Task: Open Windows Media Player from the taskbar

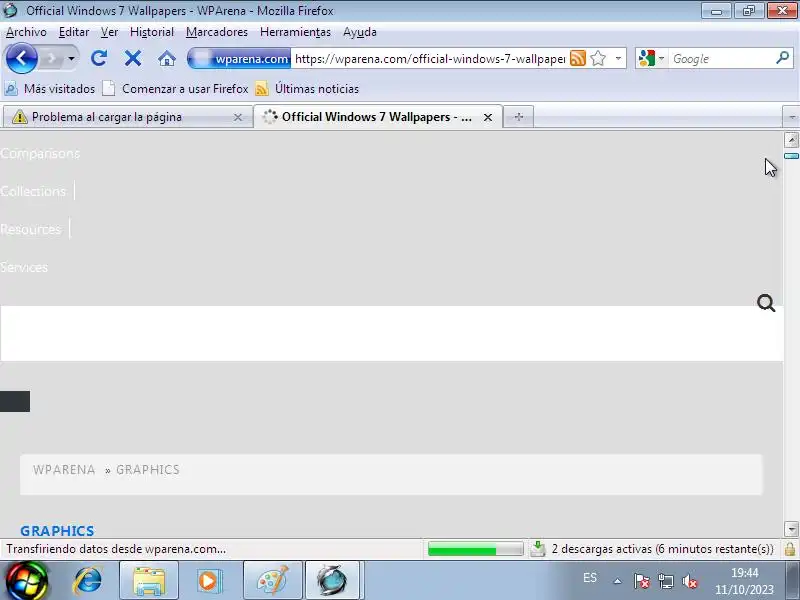Action: click(208, 581)
